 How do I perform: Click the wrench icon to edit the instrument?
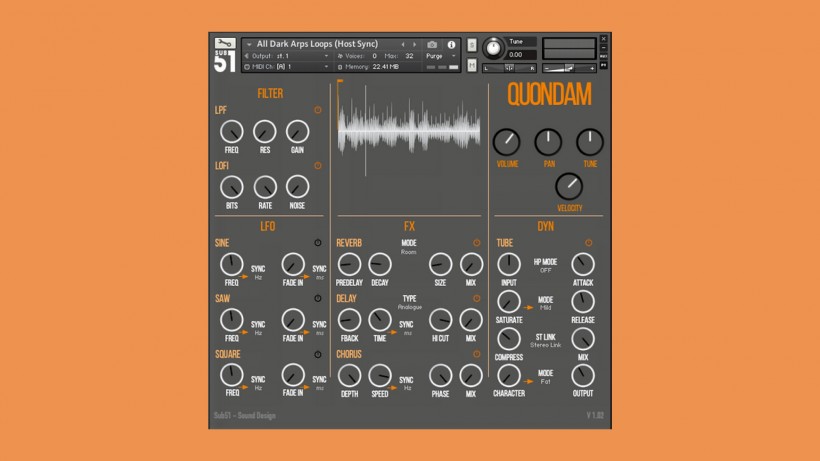point(225,43)
